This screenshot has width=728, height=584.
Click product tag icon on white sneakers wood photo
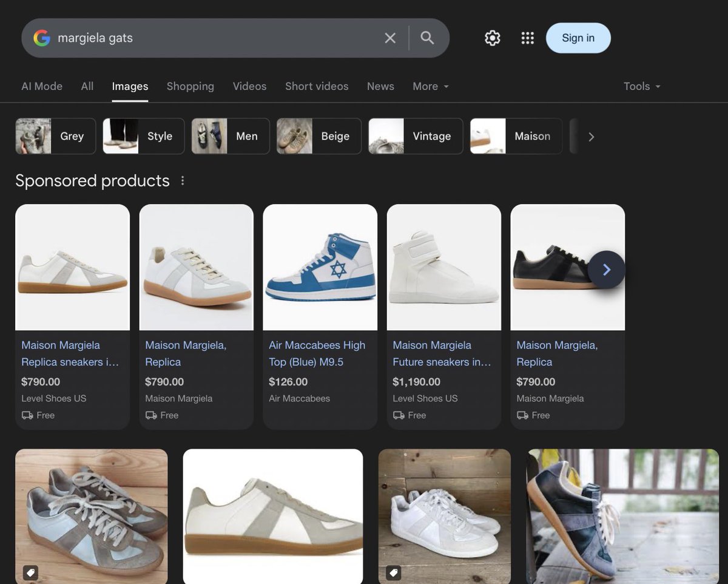click(x=393, y=572)
